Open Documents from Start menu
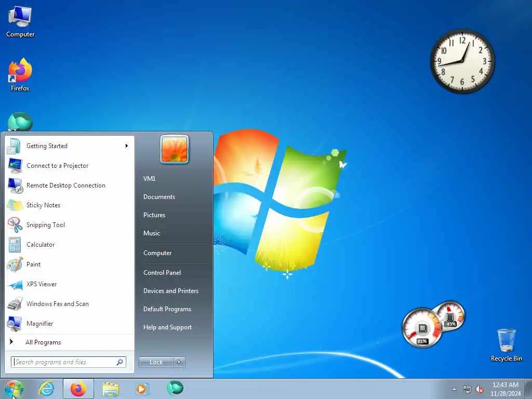The width and height of the screenshot is (532, 399). (x=159, y=197)
